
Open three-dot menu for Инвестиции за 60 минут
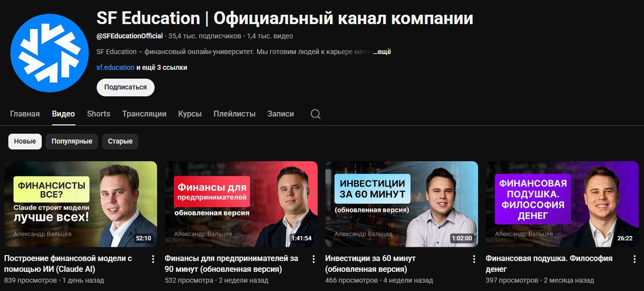pyautogui.click(x=474, y=259)
